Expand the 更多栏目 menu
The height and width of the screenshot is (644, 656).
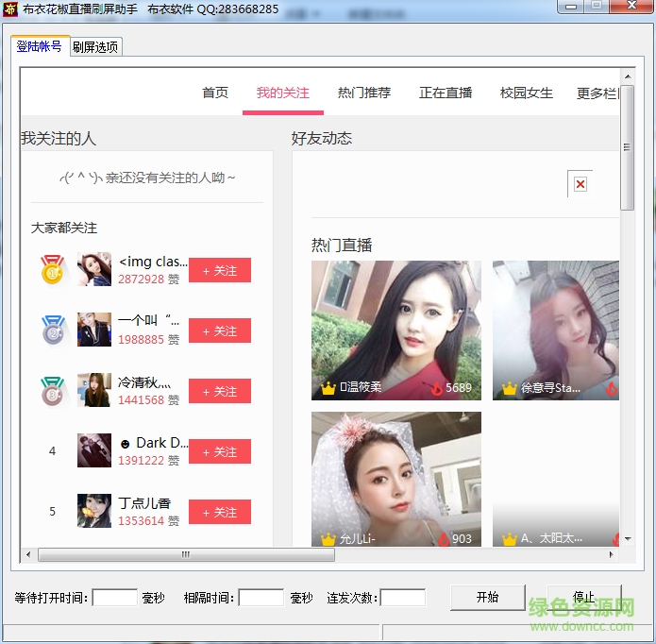pyautogui.click(x=597, y=93)
